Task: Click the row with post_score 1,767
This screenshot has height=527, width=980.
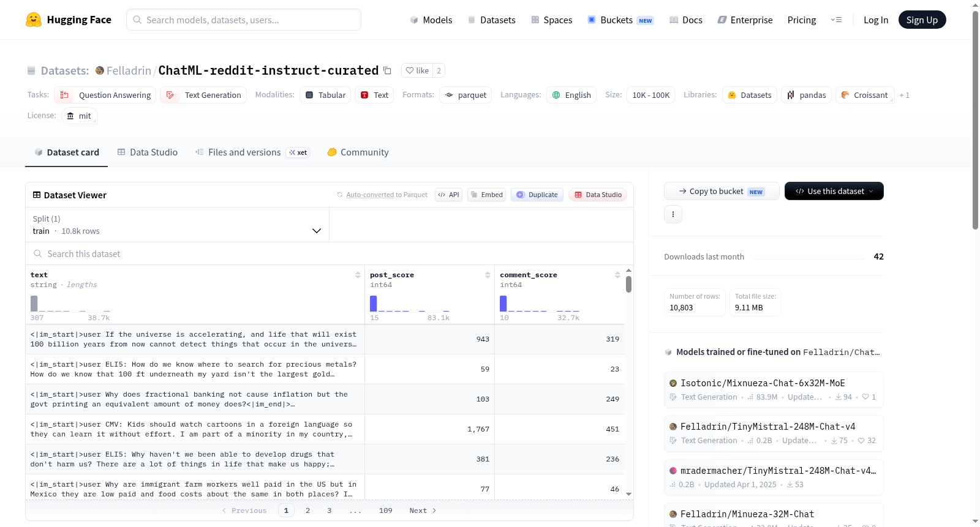Action: tap(325, 429)
